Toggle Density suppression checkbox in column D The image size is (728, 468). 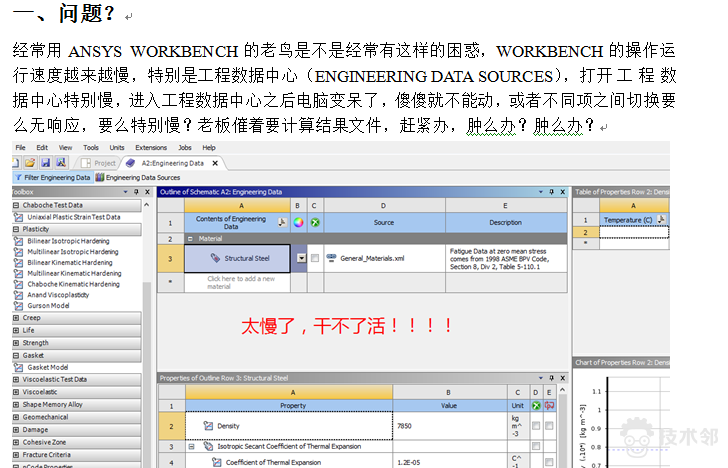click(536, 426)
